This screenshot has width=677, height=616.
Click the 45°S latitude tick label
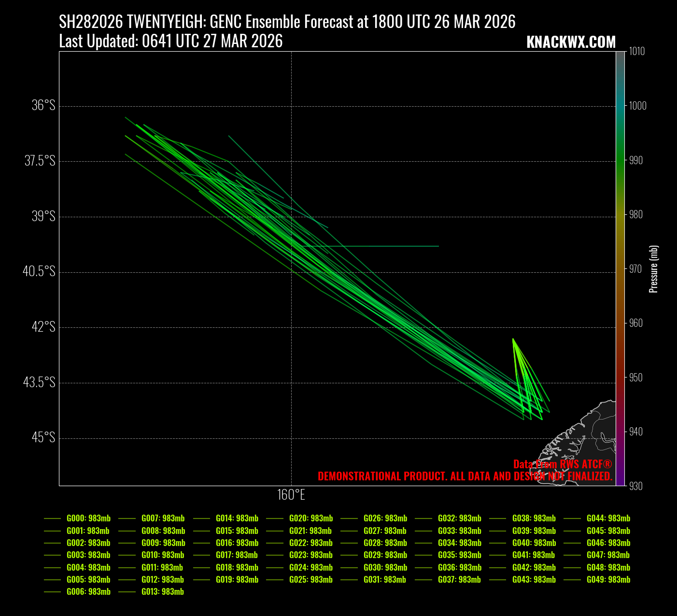pyautogui.click(x=43, y=438)
